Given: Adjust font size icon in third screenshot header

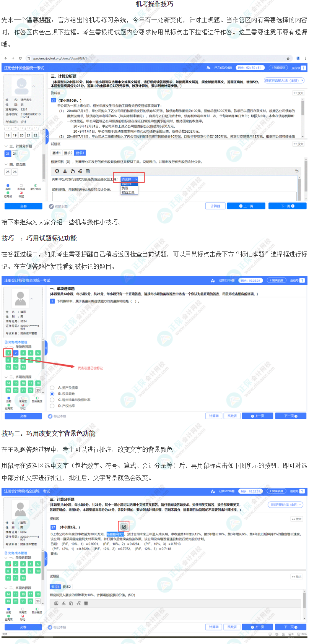Looking at the screenshot, I should (x=213, y=491).
